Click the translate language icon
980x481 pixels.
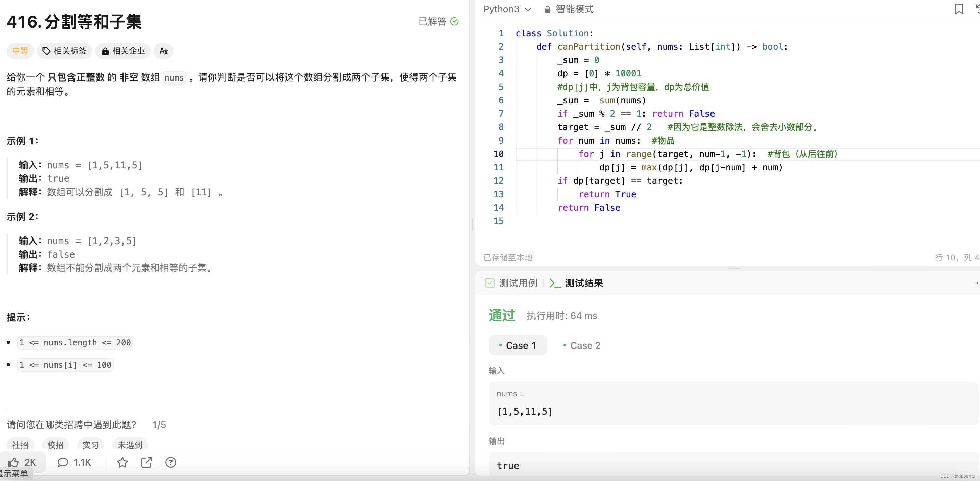tap(163, 51)
